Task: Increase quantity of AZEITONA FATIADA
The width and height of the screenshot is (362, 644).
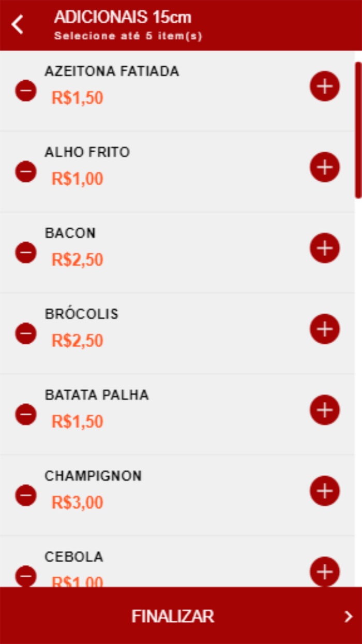Action: [324, 86]
